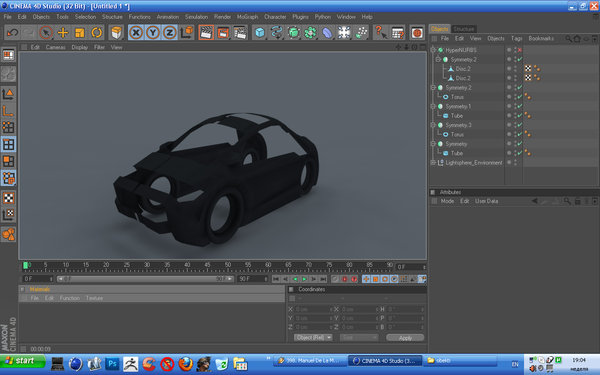Collapse the Symmetry 3 tree node
Viewport: 600px width, 375px height.
pyautogui.click(x=433, y=125)
